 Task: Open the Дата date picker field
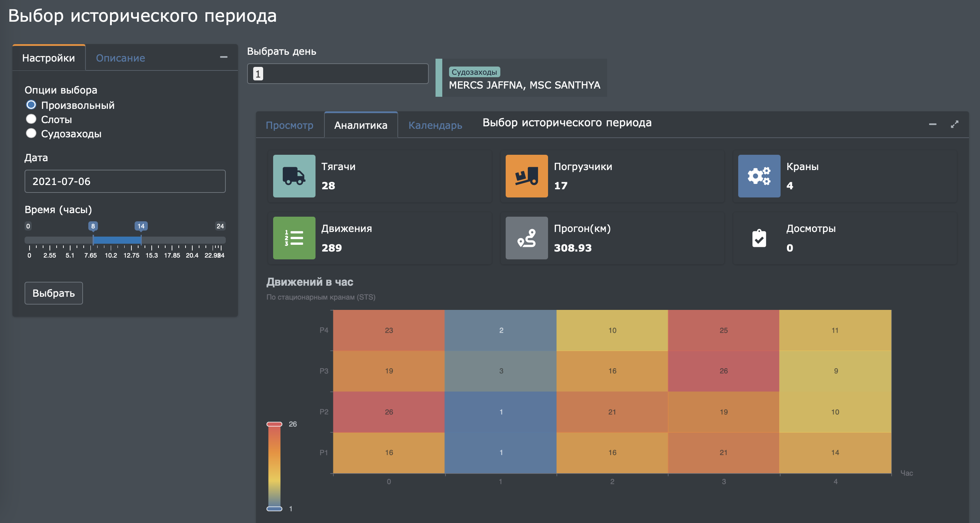125,181
